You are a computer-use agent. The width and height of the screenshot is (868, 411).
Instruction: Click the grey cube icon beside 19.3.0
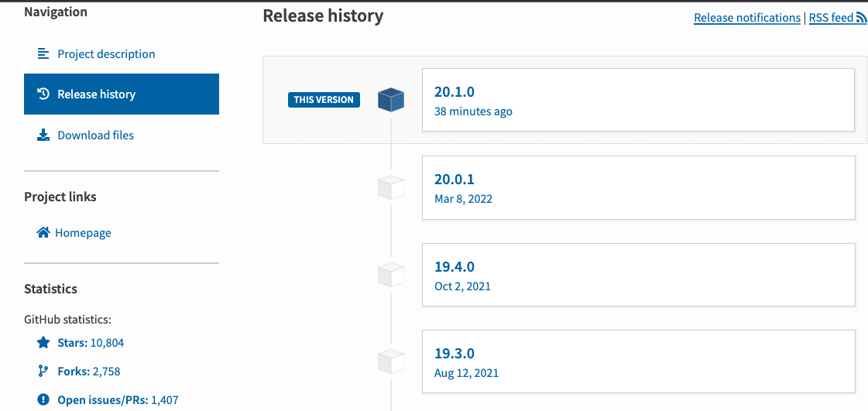(391, 361)
